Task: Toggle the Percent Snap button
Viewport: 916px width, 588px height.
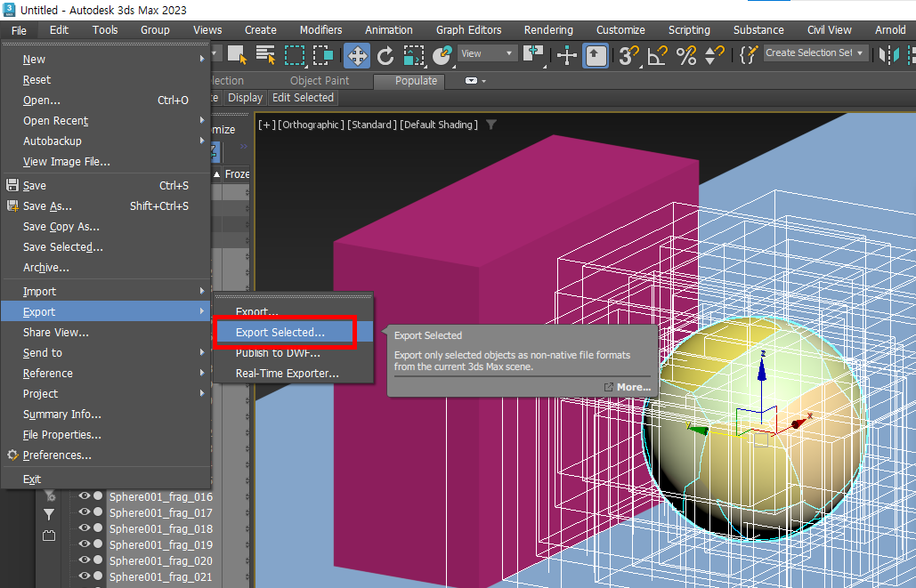Action: (x=685, y=55)
